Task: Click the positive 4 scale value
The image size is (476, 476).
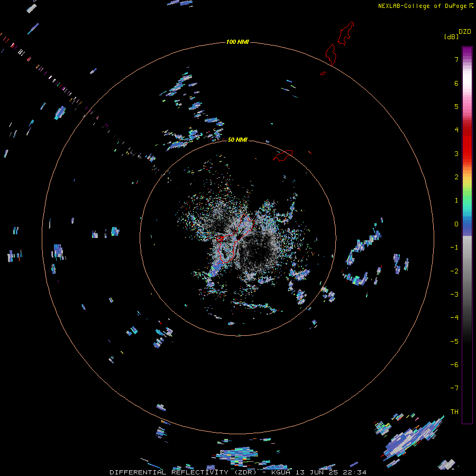Action: (x=456, y=130)
